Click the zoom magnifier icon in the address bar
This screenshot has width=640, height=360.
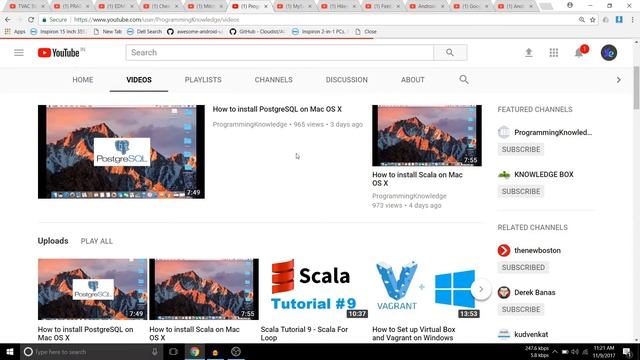click(582, 20)
